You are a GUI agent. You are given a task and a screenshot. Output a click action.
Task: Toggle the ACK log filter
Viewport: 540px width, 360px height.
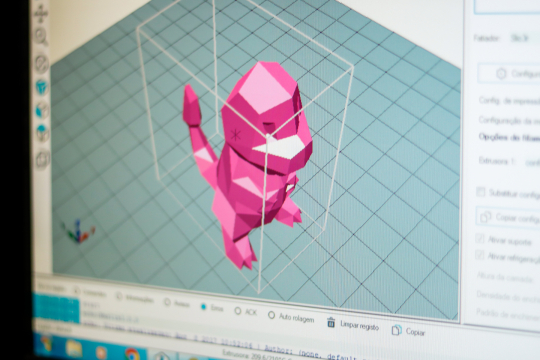click(238, 311)
